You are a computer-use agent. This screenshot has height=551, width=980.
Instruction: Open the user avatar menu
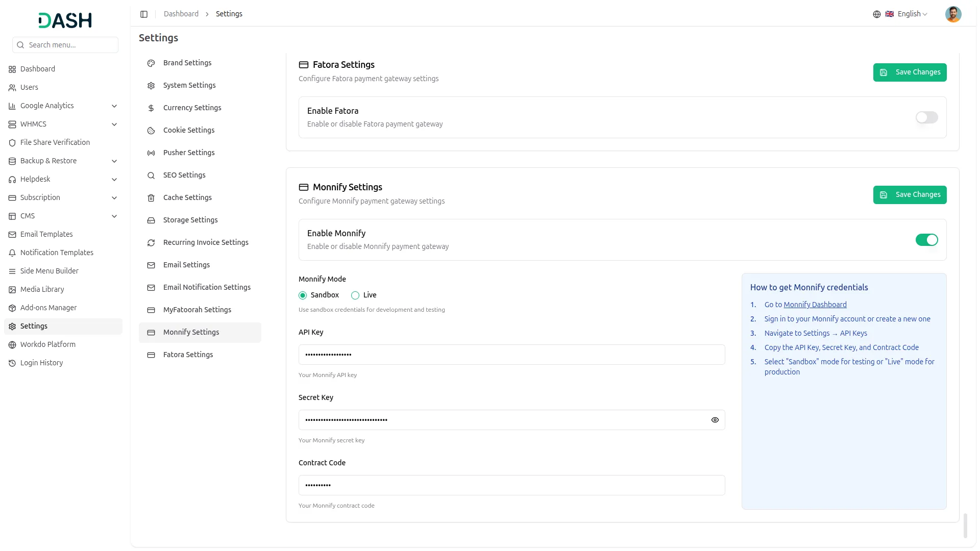click(x=953, y=14)
